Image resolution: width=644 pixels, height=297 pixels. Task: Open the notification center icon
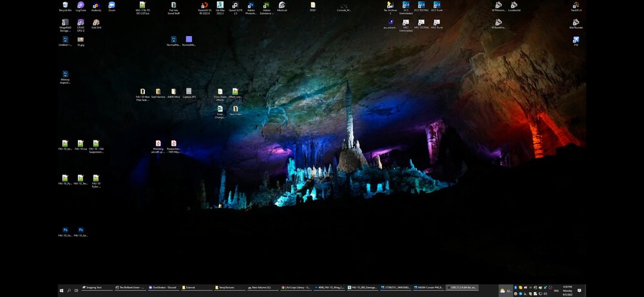580,291
